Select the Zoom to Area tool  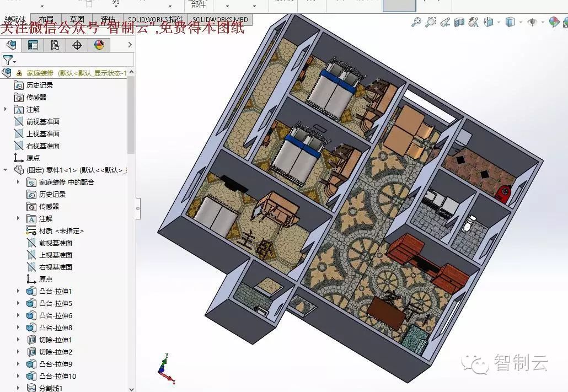pyautogui.click(x=430, y=22)
